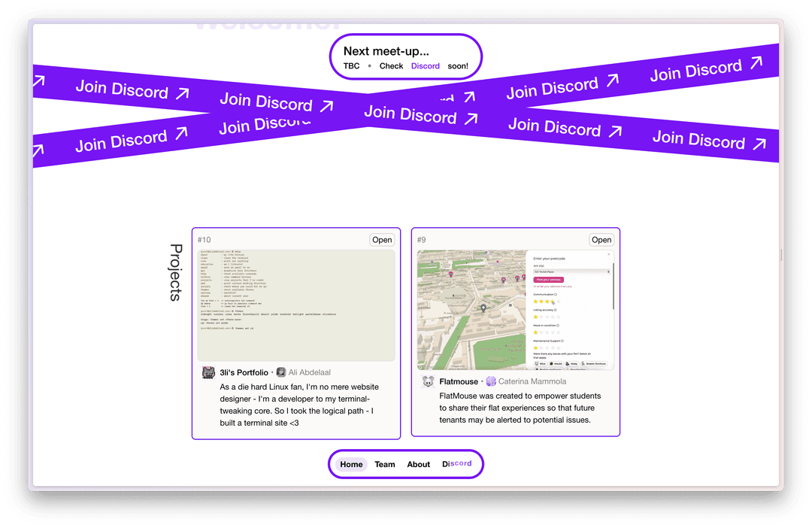
Task: Click the 3li's Portfolio project title
Action: pos(244,372)
